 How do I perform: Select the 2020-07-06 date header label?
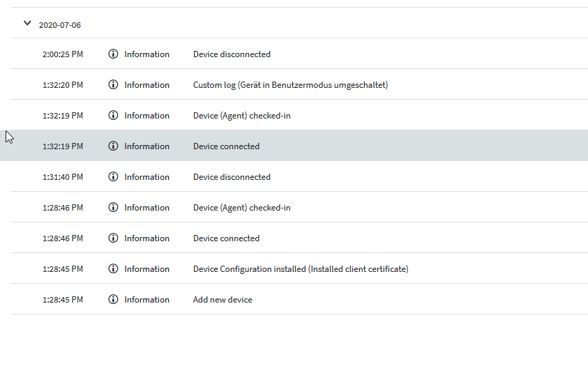[60, 25]
